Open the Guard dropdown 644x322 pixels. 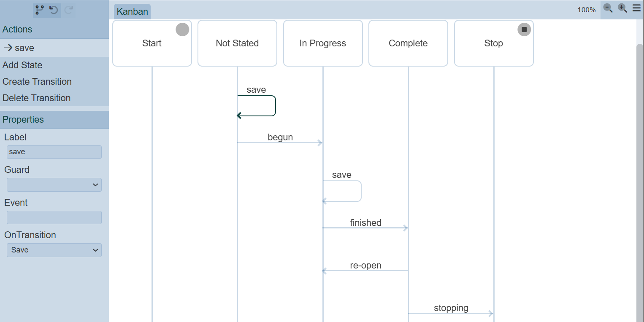54,185
